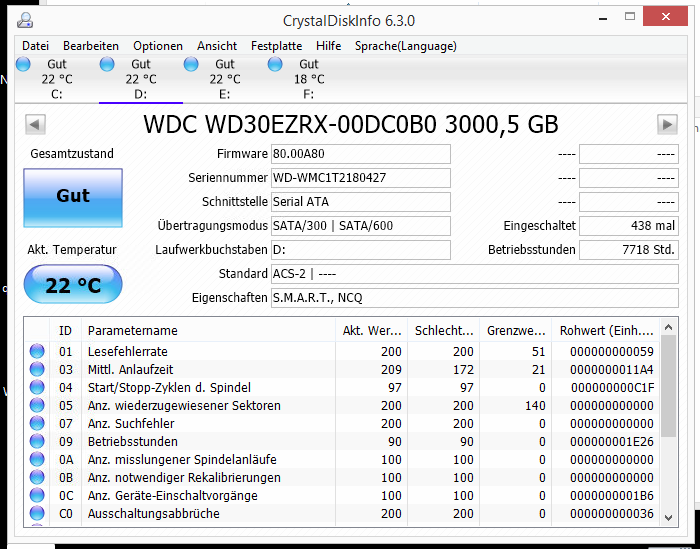Click raw value 000000000059
Image resolution: width=700 pixels, height=549 pixels.
pyautogui.click(x=612, y=351)
